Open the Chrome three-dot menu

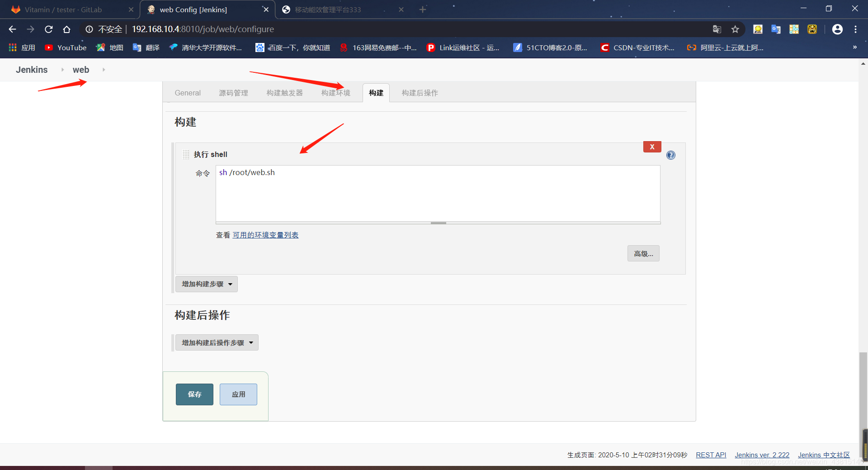click(x=855, y=29)
